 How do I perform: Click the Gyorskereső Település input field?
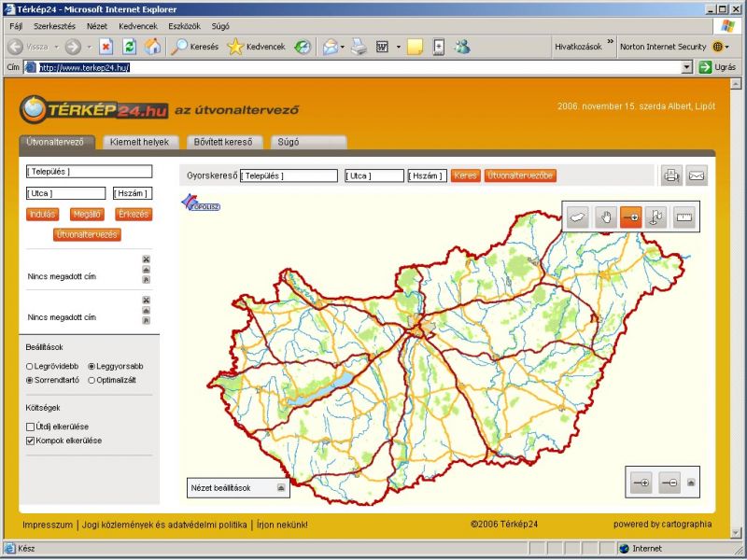(x=289, y=175)
